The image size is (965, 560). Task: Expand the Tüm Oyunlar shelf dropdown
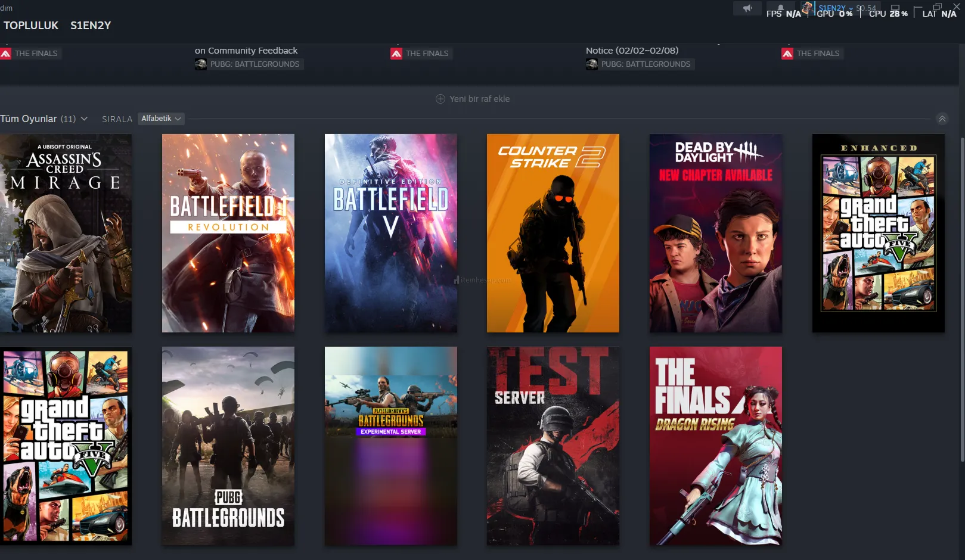84,119
